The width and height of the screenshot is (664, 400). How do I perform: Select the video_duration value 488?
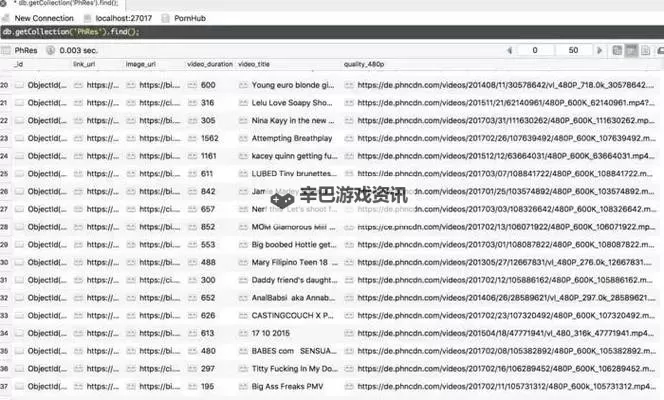(x=208, y=262)
